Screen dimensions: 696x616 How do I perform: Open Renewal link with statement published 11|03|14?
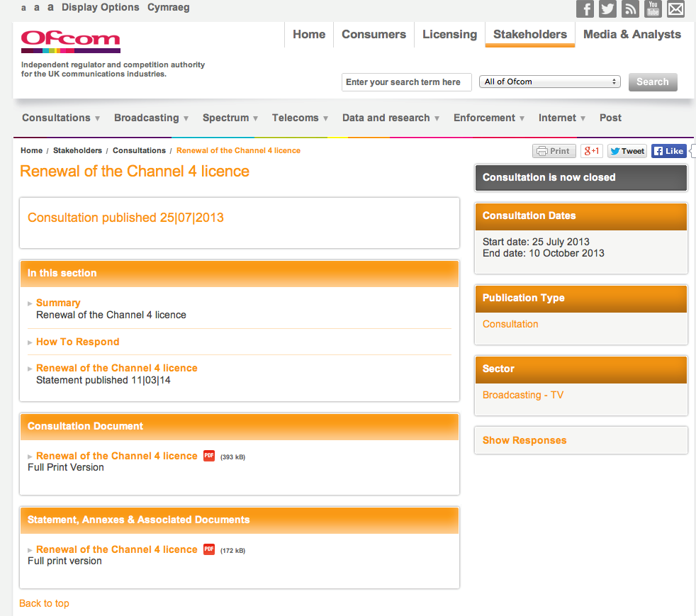coord(117,368)
